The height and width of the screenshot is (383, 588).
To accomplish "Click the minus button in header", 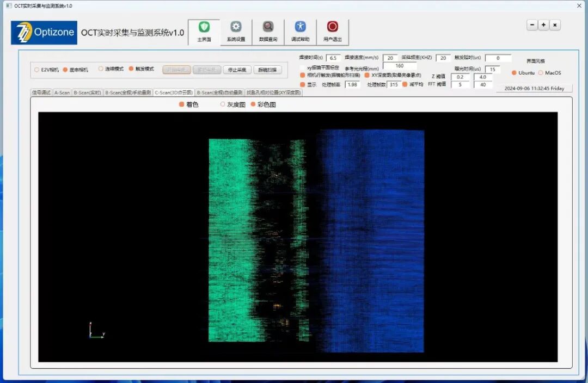I will coord(532,25).
